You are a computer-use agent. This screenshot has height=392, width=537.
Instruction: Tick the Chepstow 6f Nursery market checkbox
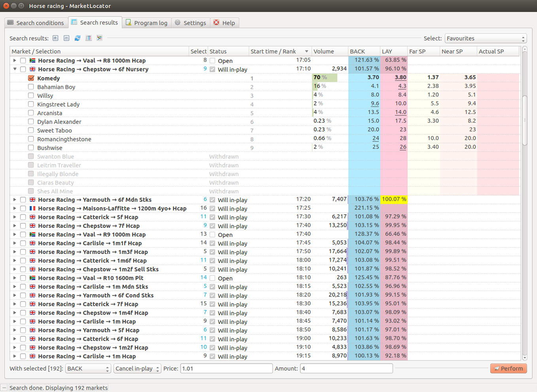point(23,69)
